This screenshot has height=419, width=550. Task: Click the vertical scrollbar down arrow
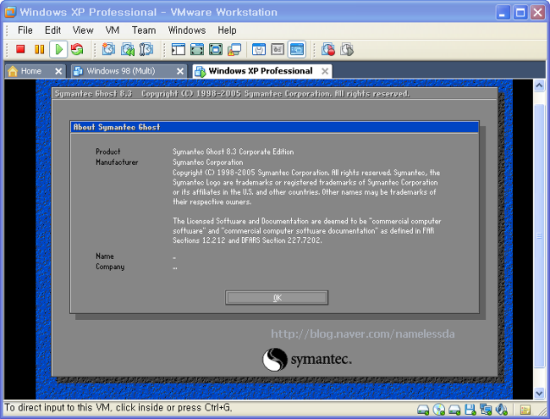point(539,393)
